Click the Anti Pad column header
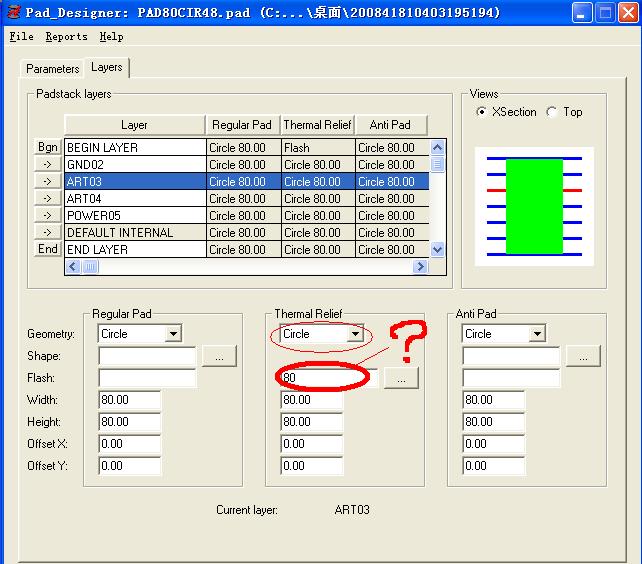The image size is (642, 564). pos(391,125)
